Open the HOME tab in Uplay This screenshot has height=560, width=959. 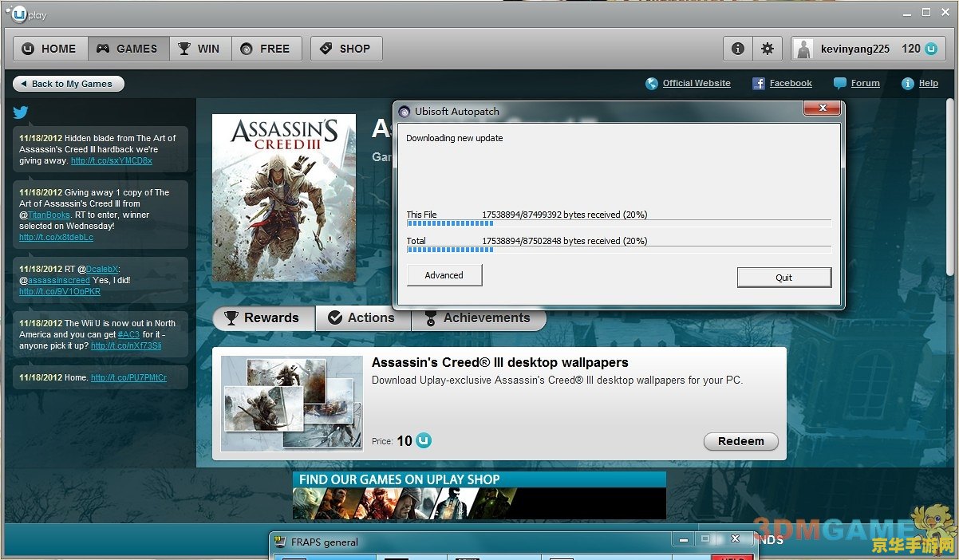[51, 49]
